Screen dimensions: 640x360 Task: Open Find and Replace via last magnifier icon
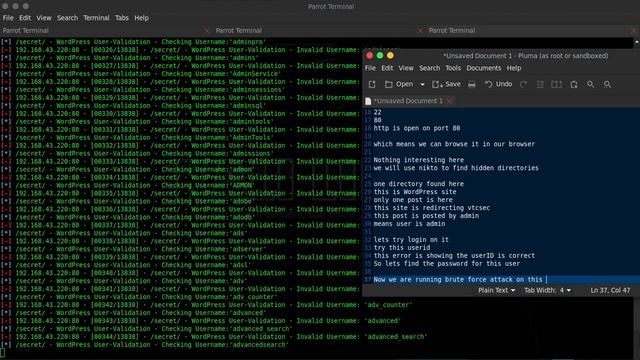point(607,84)
